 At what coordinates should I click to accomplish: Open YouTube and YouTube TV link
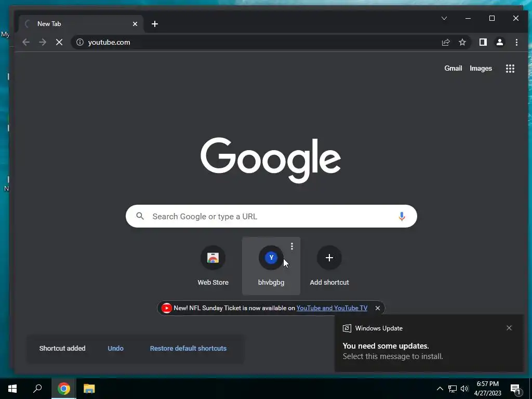(332, 308)
